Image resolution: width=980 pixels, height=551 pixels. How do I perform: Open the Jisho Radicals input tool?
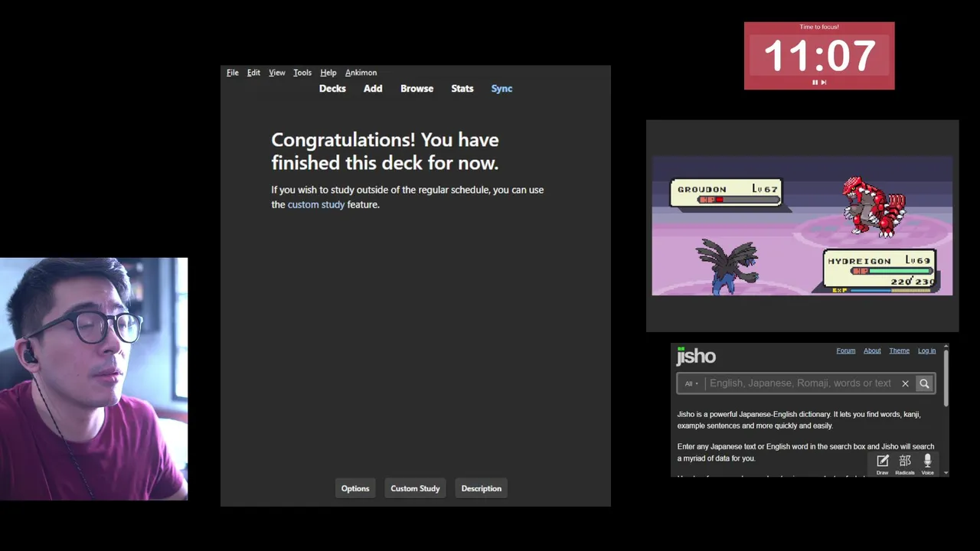coord(905,463)
